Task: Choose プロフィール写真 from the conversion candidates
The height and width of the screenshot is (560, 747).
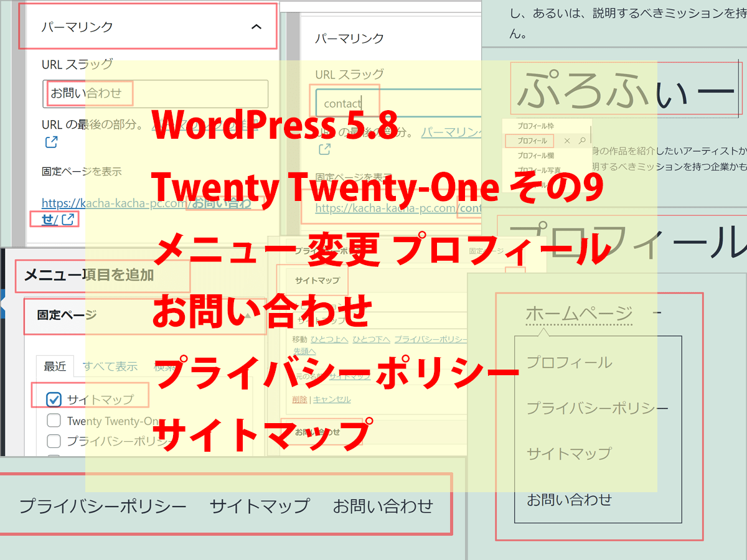Action: (539, 170)
